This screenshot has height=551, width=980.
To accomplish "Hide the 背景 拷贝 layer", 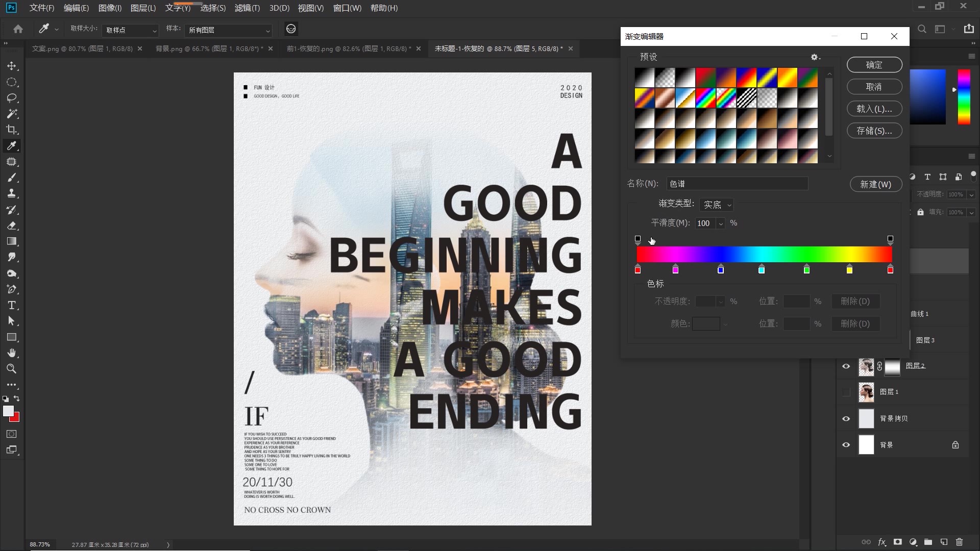I will click(846, 418).
